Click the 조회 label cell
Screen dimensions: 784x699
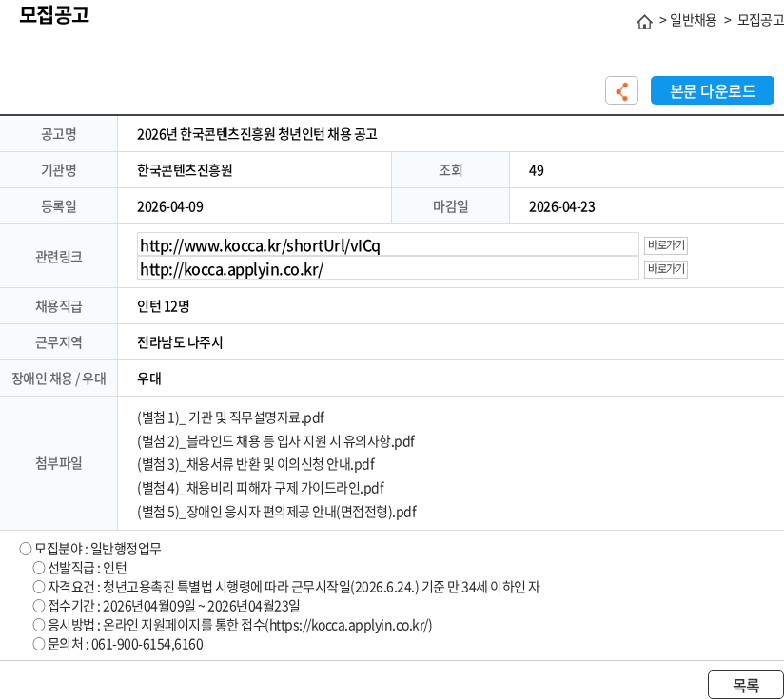[x=450, y=170]
